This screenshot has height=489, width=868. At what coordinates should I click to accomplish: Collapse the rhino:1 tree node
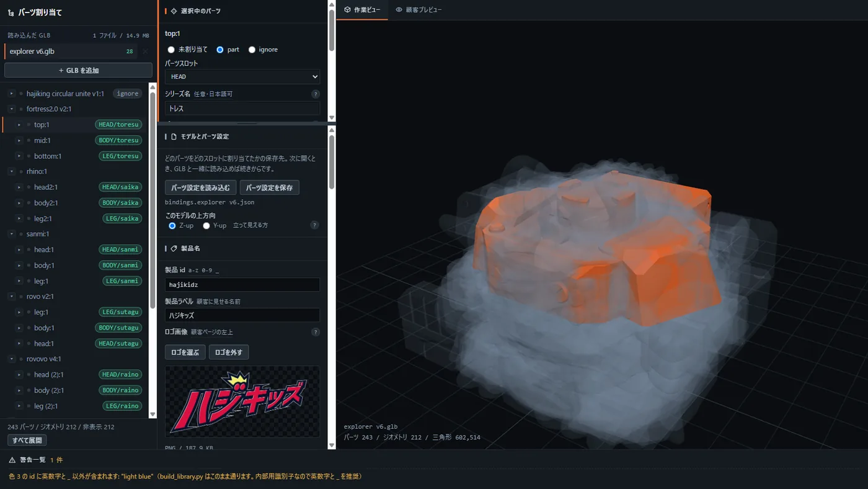(x=11, y=171)
